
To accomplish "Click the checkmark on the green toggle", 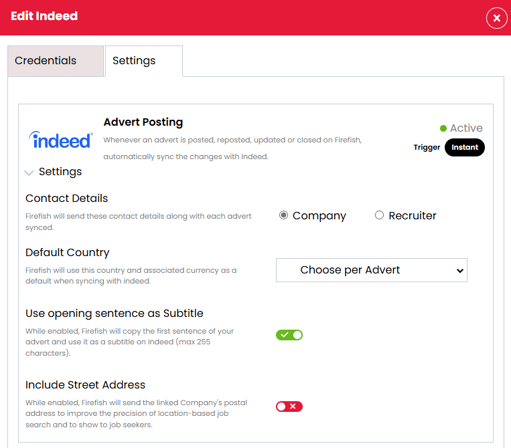I will coord(284,334).
